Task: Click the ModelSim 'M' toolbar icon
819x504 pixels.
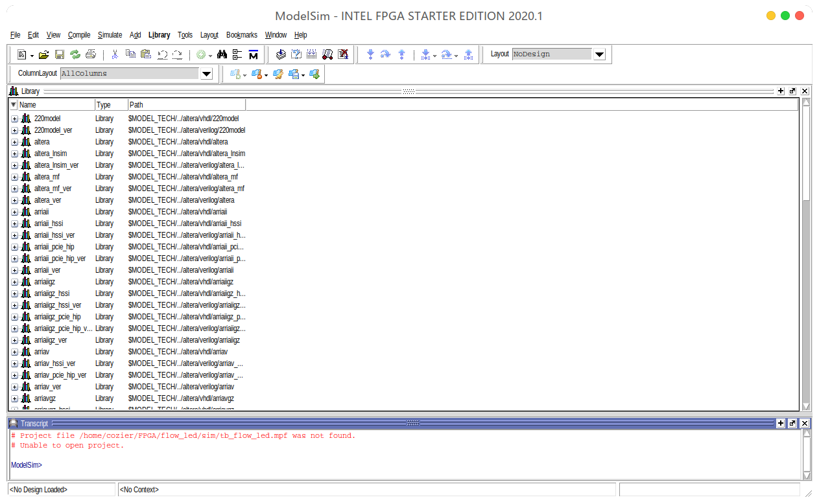Action: (254, 55)
